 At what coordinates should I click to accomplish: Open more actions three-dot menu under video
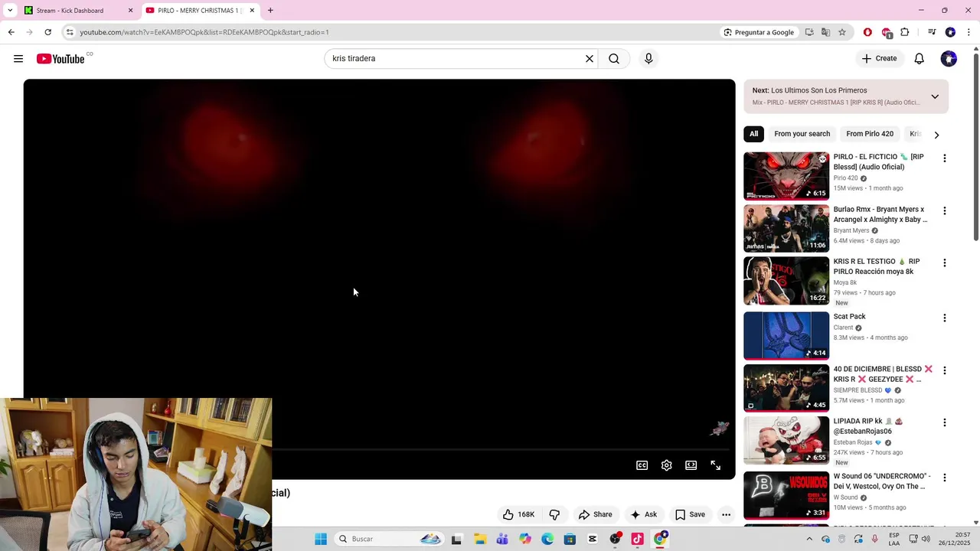pyautogui.click(x=726, y=514)
